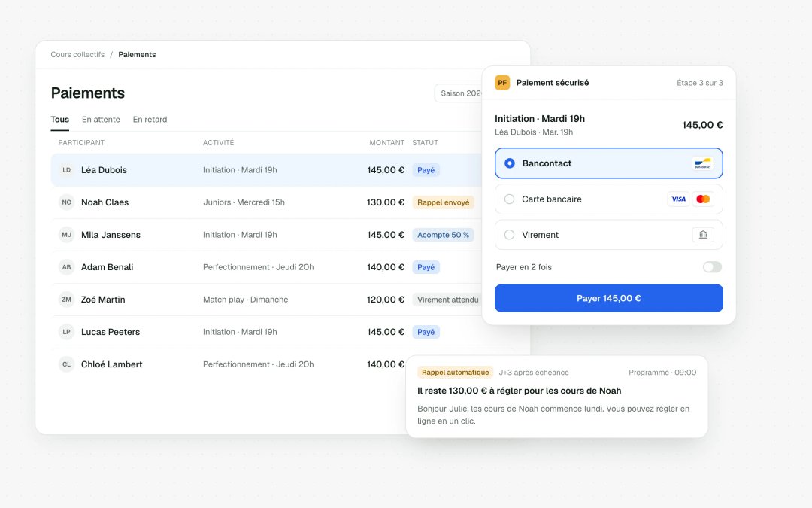Go to Cours collectifs breadcrumb

click(77, 54)
